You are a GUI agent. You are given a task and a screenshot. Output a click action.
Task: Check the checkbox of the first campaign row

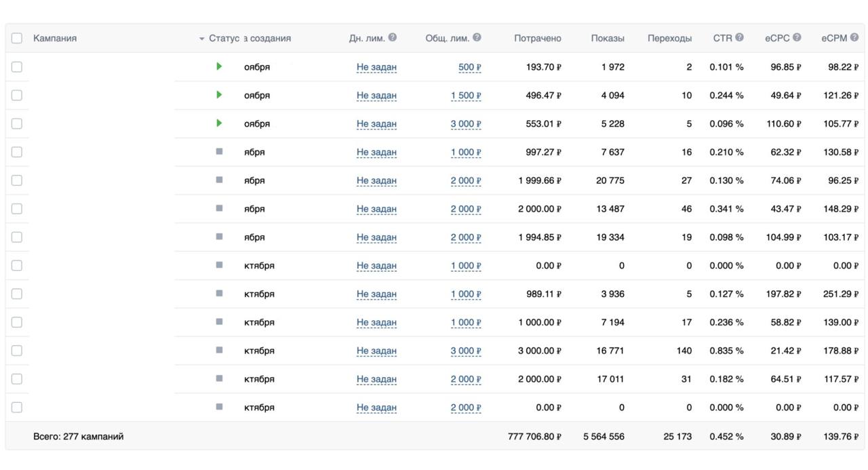click(x=17, y=67)
